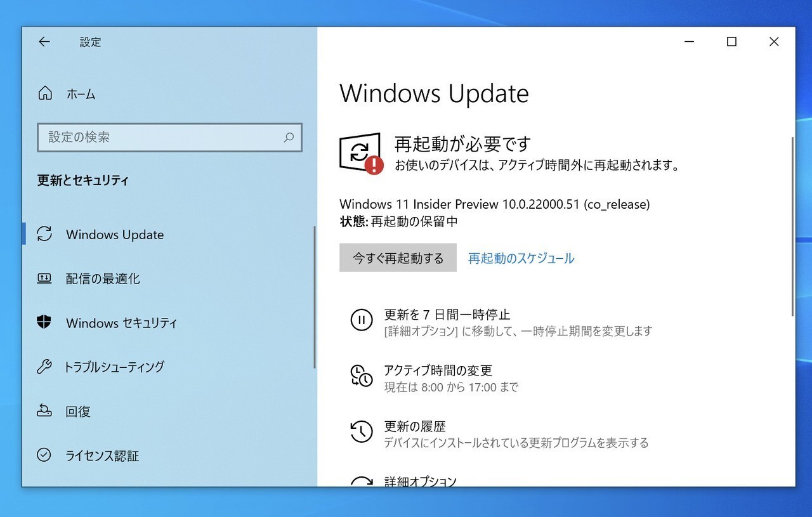Click the search magnifier icon
812x517 pixels.
coord(289,137)
